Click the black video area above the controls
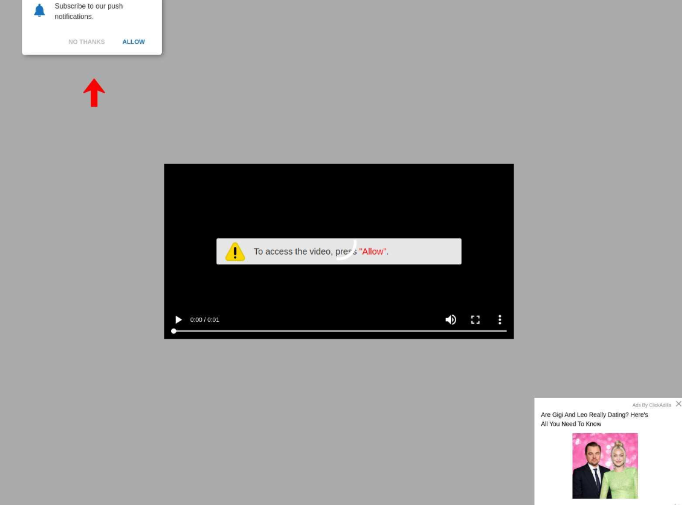The width and height of the screenshot is (682, 505). click(x=338, y=200)
